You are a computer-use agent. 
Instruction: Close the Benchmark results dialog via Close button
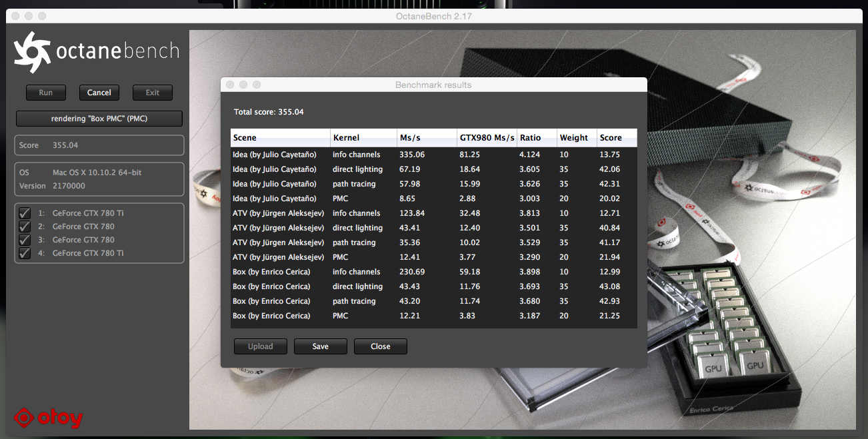381,346
